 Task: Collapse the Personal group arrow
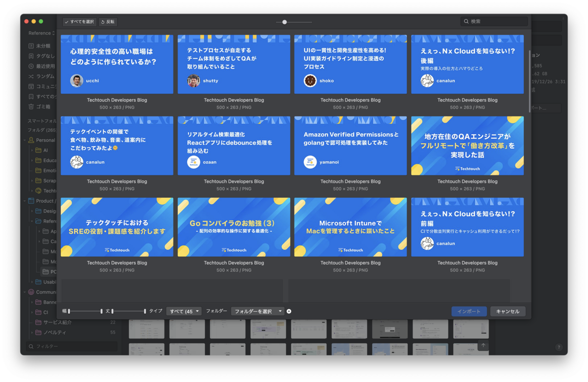coord(25,140)
